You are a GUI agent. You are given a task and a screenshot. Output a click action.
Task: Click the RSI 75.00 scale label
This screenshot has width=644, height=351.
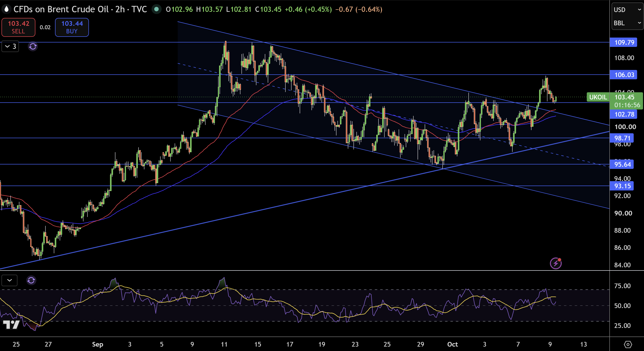[x=622, y=286]
